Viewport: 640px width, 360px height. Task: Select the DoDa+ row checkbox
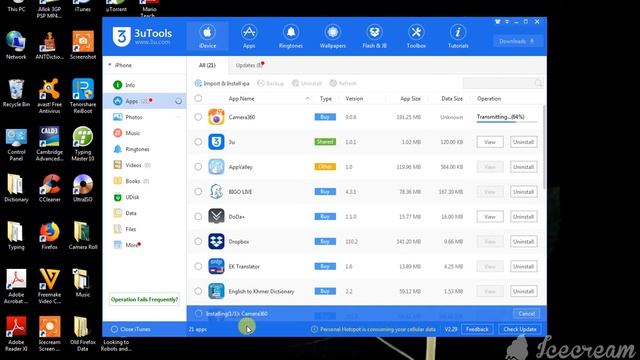(x=198, y=217)
